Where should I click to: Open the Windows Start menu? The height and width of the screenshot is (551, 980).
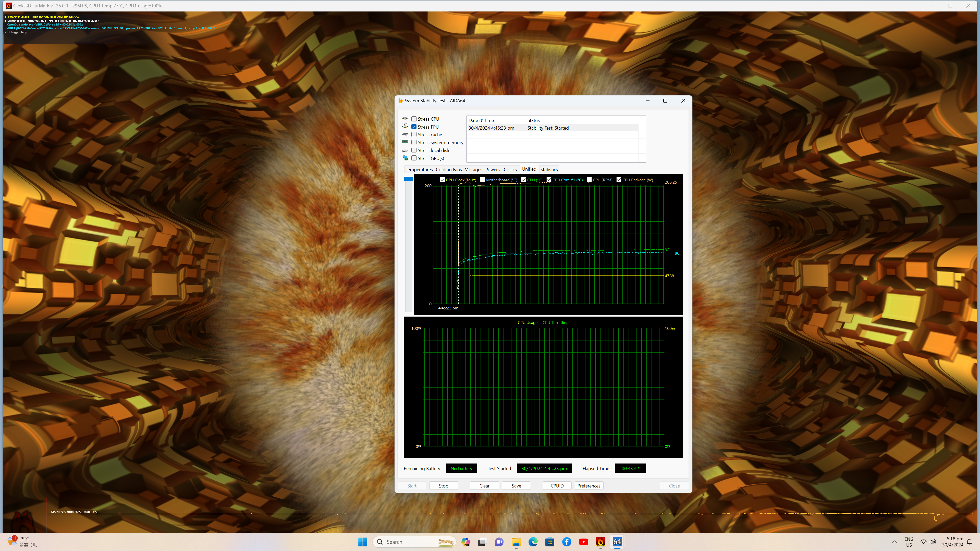(x=363, y=542)
